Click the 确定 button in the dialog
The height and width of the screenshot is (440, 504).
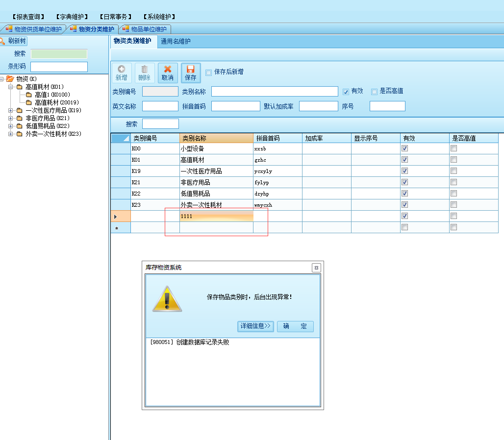[295, 326]
